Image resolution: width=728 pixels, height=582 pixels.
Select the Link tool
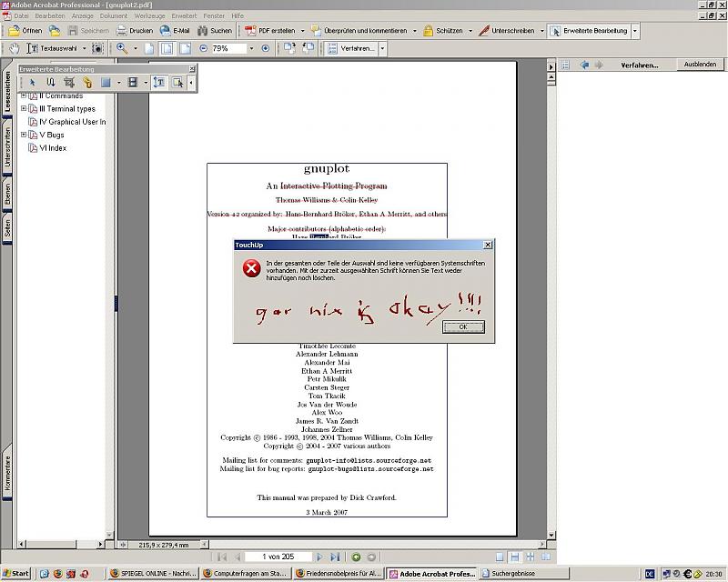[x=87, y=83]
